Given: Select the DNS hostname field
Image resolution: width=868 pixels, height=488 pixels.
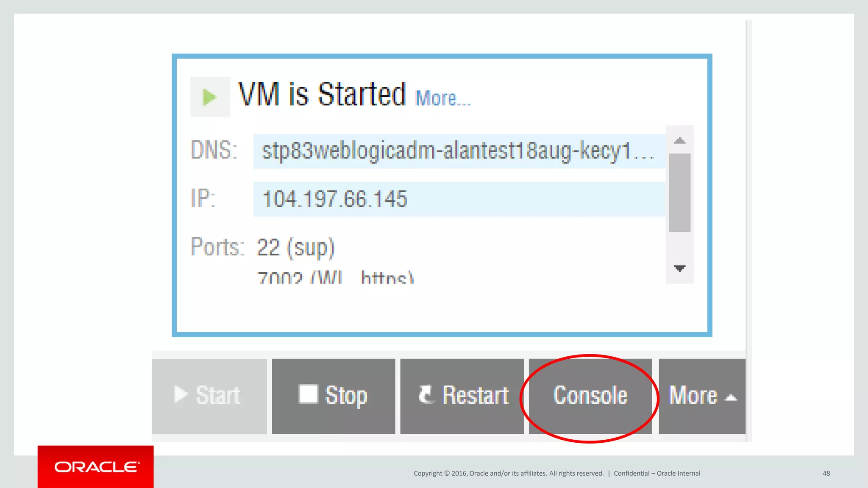Looking at the screenshot, I should click(x=459, y=151).
